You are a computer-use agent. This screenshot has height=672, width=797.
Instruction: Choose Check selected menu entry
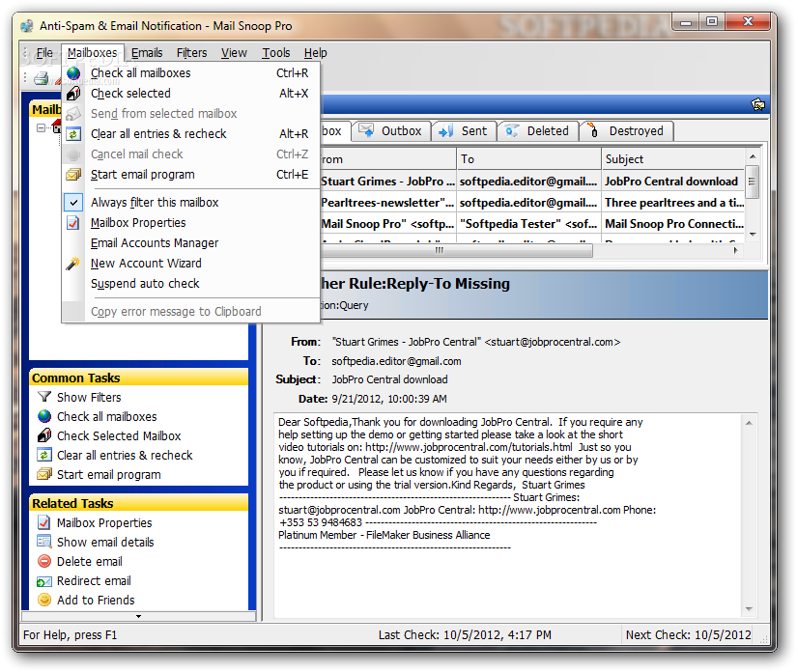pyautogui.click(x=191, y=94)
